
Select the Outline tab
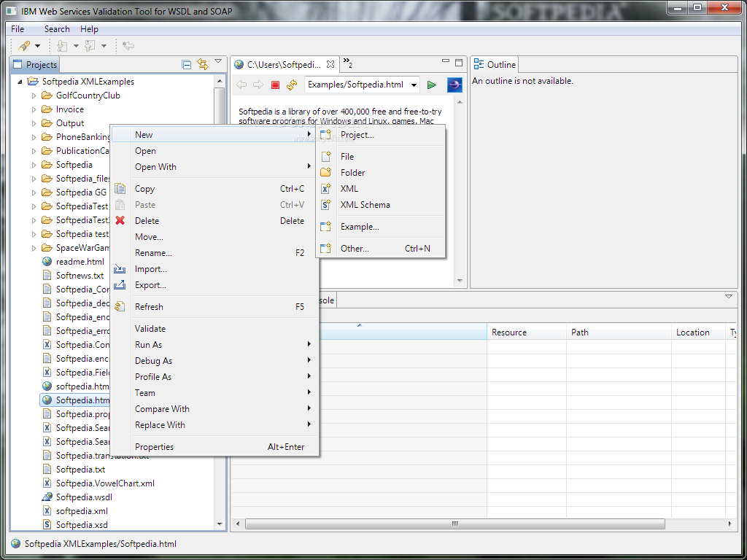pos(495,65)
